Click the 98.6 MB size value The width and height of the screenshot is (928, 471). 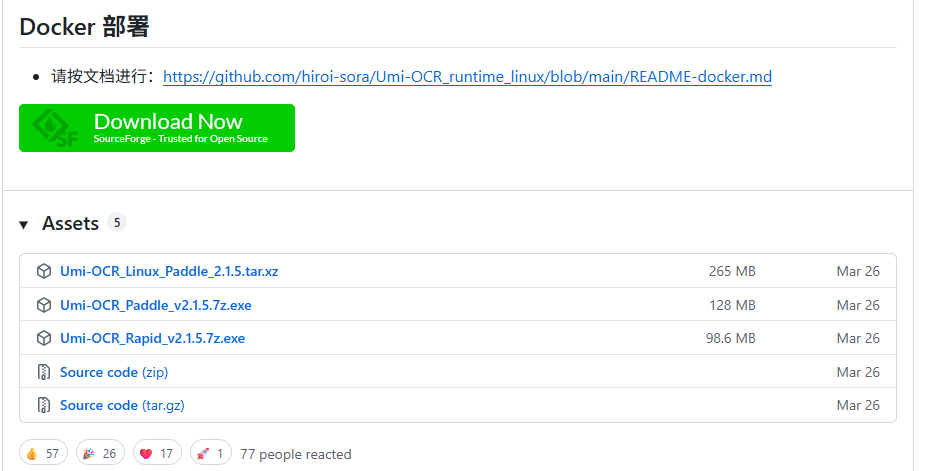(730, 338)
